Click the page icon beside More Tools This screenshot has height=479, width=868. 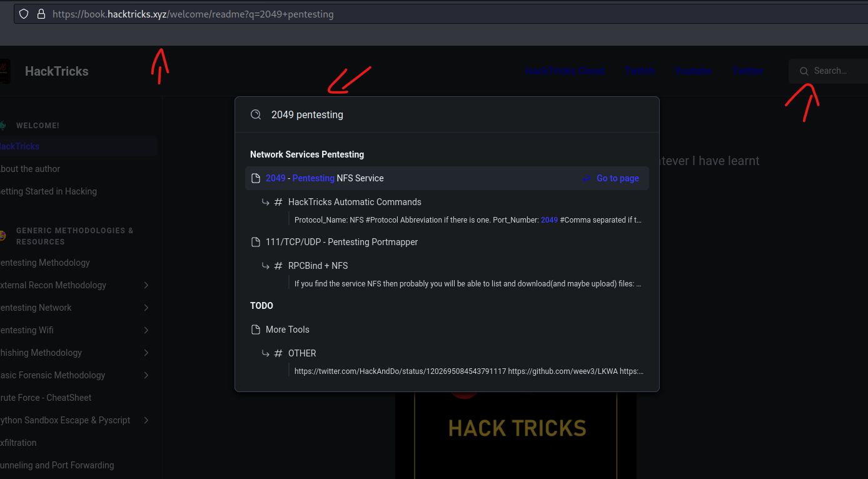pos(255,330)
